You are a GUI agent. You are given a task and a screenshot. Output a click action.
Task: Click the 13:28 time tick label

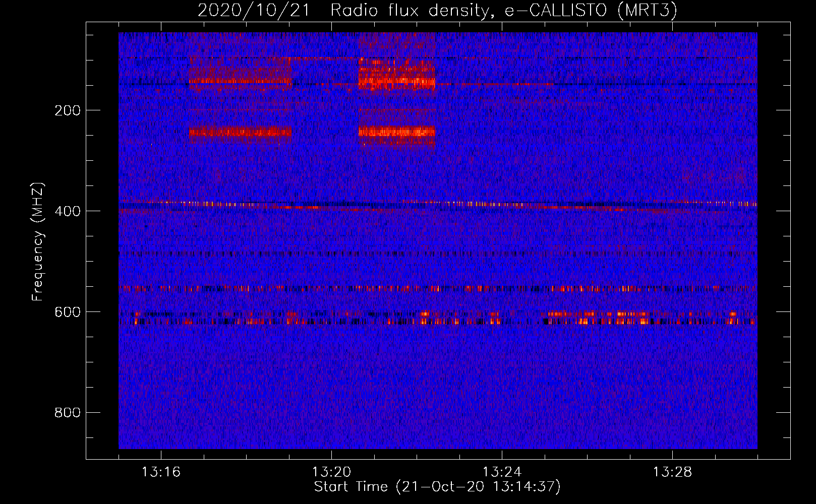click(x=672, y=472)
